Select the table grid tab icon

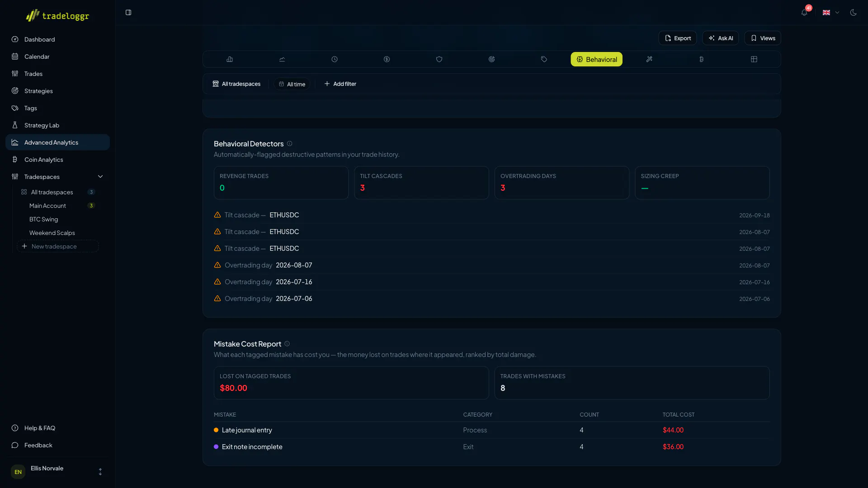[x=754, y=59]
